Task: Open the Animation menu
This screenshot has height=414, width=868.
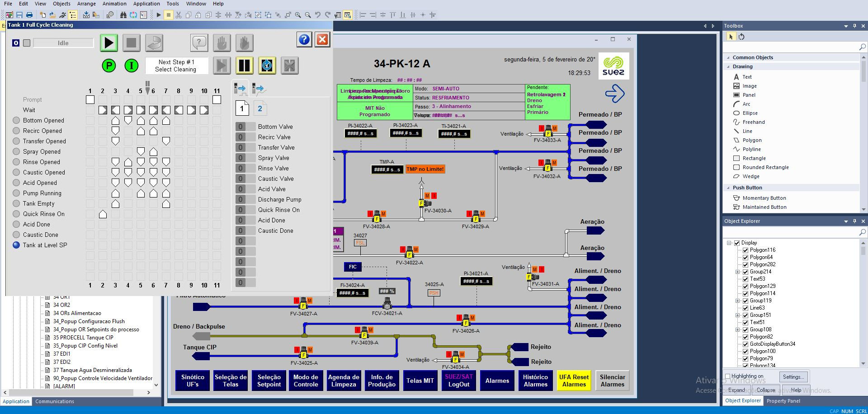Action: coord(114,4)
